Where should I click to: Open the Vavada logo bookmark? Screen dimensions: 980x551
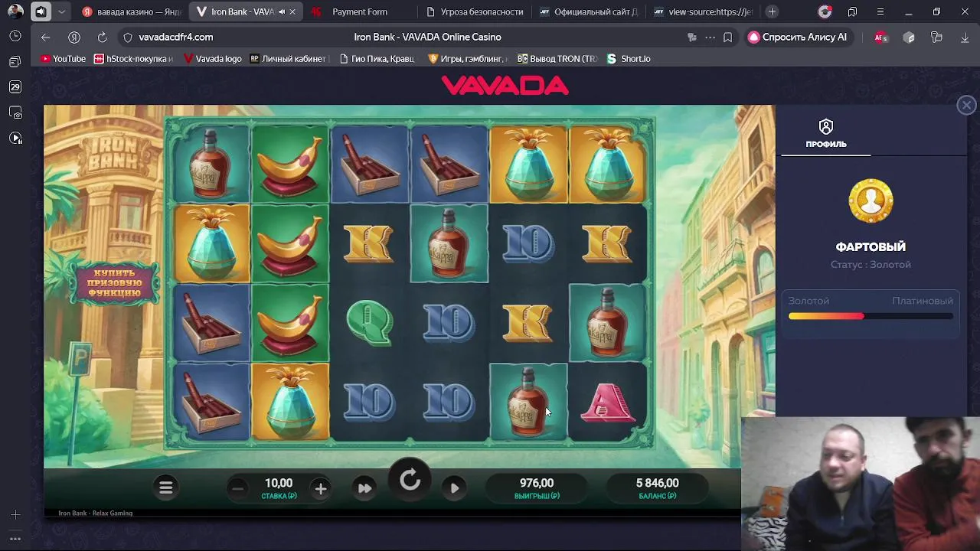[212, 58]
